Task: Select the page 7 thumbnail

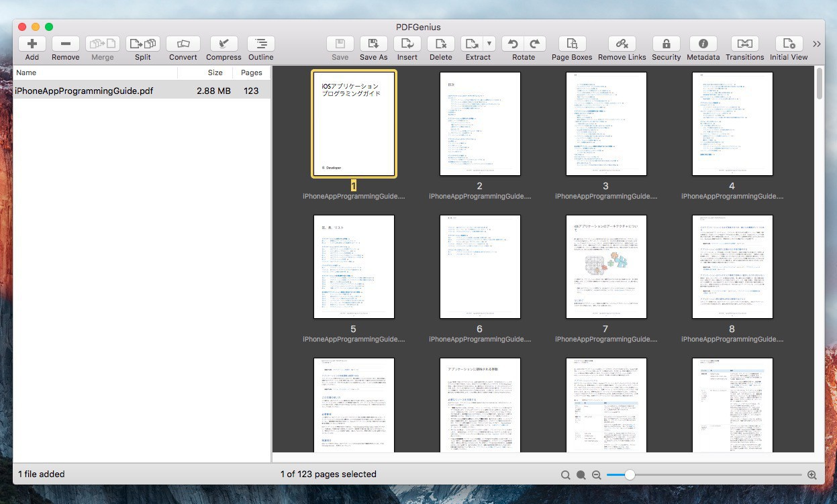Action: tap(605, 267)
